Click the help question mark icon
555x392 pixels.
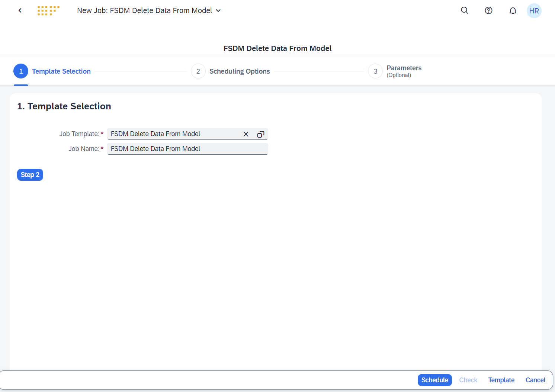click(x=488, y=10)
